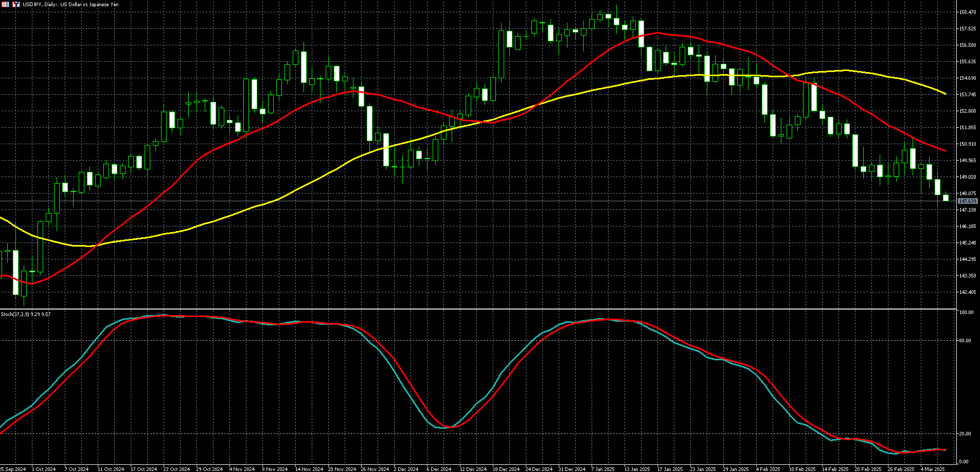
Task: Click the 2 Dec 2024 date on time axis
Action: 406,469
